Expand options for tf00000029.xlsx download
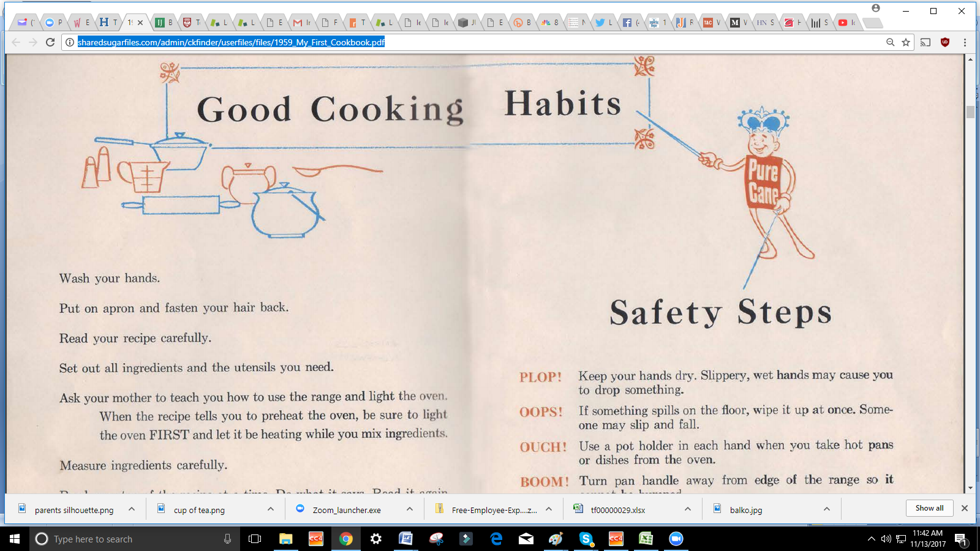The width and height of the screenshot is (980, 551). (x=688, y=509)
